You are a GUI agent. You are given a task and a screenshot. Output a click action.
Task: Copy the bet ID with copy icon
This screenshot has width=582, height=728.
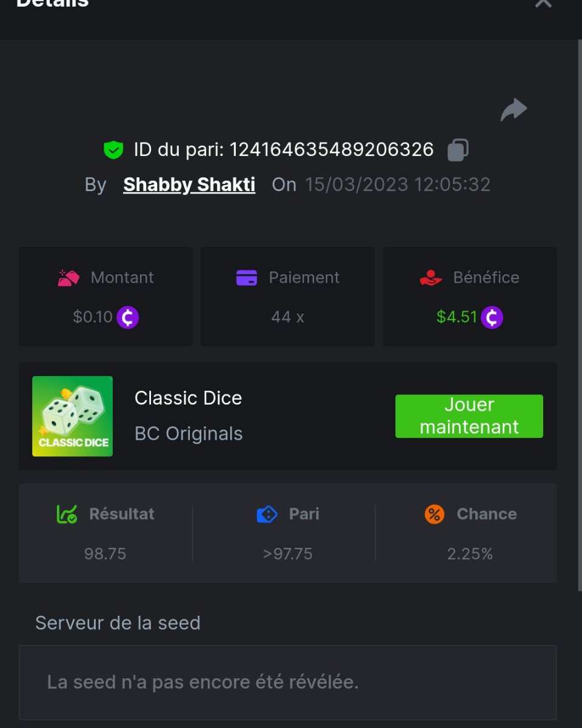point(458,150)
